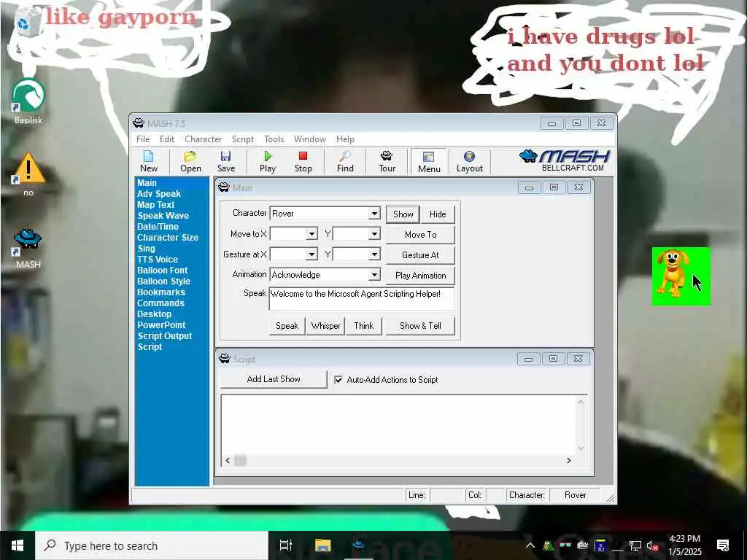Click the script scrollbar left arrow
This screenshot has height=560, width=747.
[x=228, y=460]
